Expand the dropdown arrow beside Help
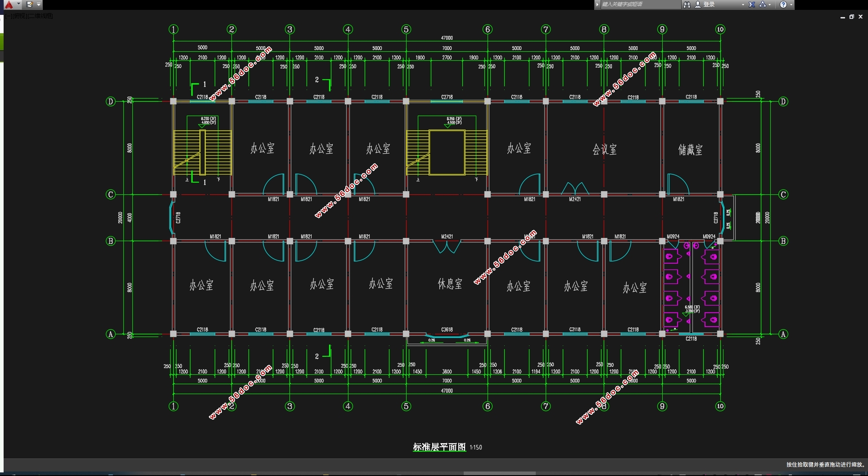This screenshot has height=476, width=868. 791,4
